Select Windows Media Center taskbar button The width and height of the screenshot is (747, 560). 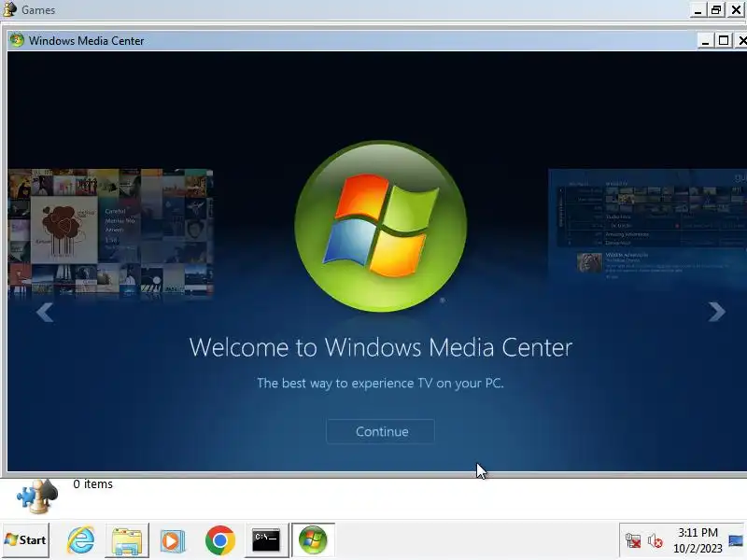[x=313, y=540]
